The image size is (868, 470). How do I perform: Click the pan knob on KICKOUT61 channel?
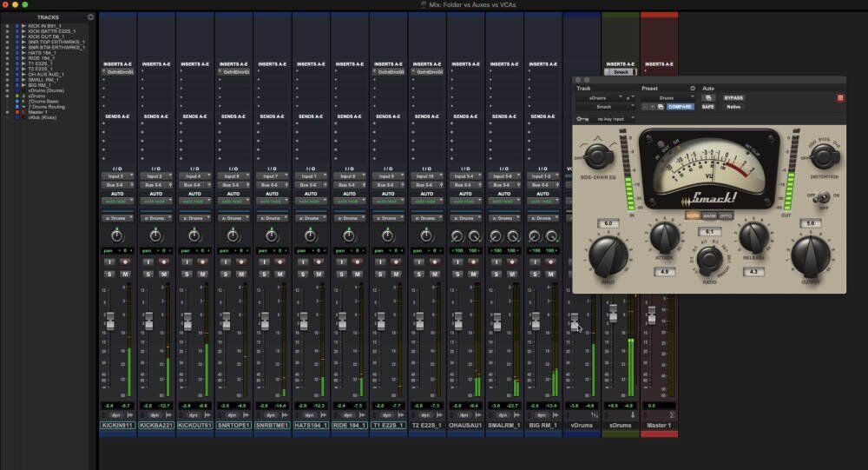click(194, 236)
